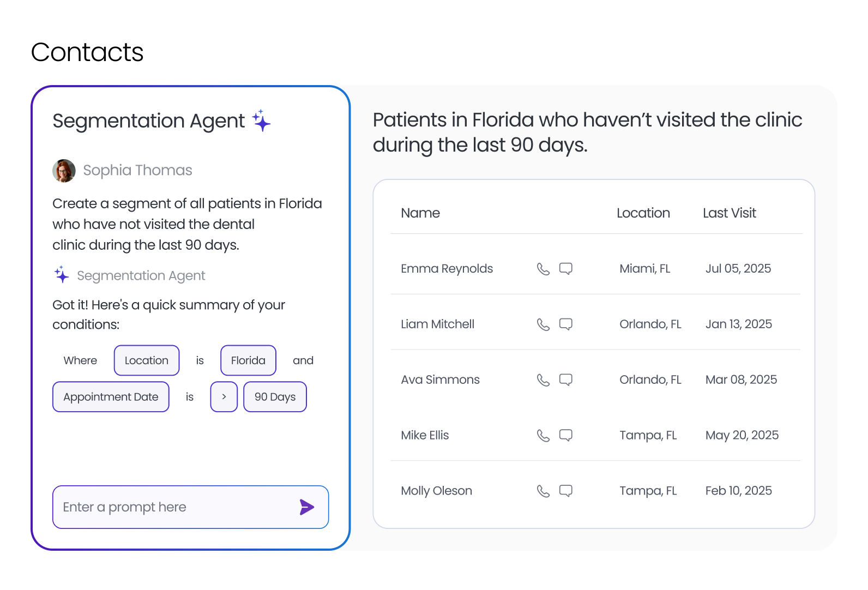Submit prompt with purple send arrow

(307, 507)
